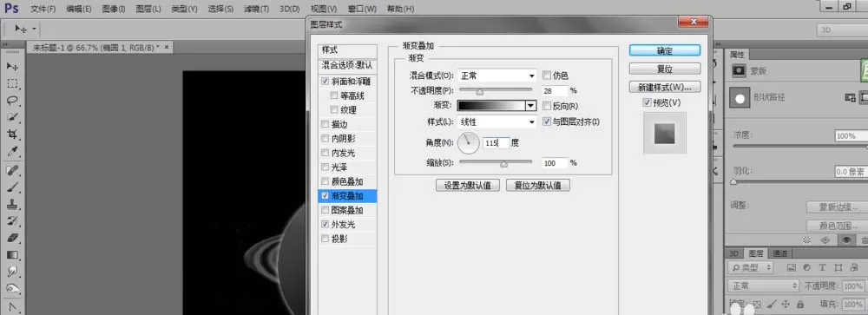Image resolution: width=868 pixels, height=315 pixels.
Task: Add a pixel mask in Properties panel
Action: [x=850, y=97]
